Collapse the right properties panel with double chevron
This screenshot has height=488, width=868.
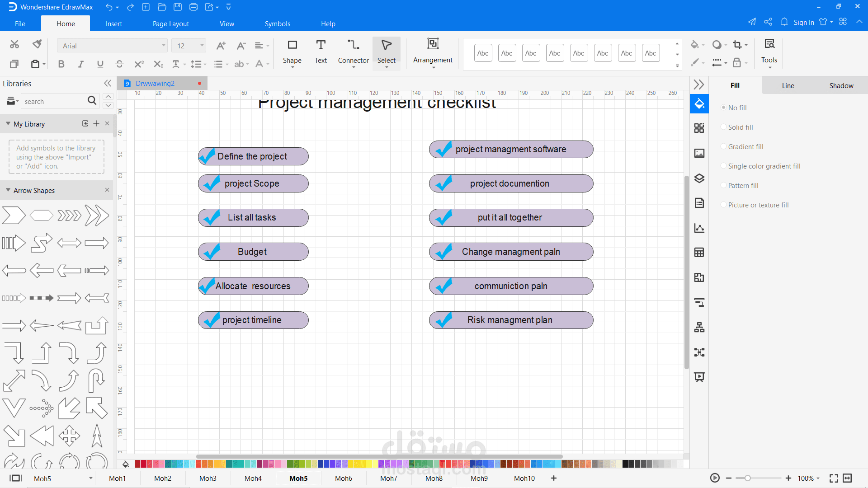tap(699, 84)
